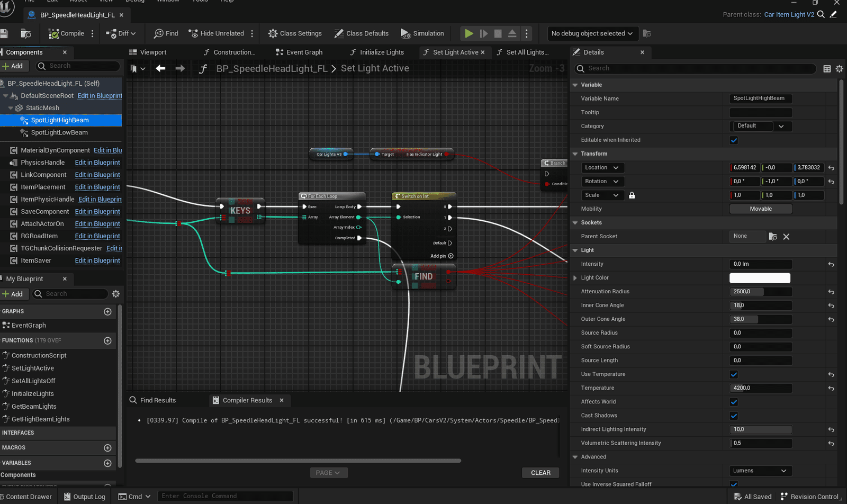Open Details property matrix view icon
The width and height of the screenshot is (847, 504).
pos(827,68)
